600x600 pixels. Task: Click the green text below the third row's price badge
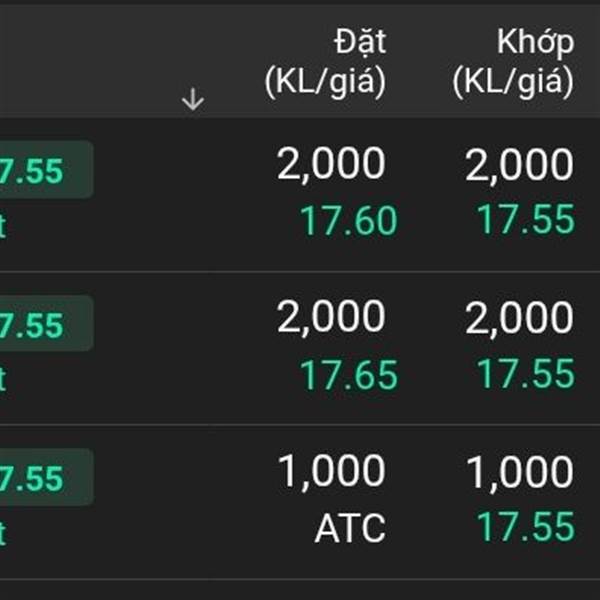click(x=4, y=534)
